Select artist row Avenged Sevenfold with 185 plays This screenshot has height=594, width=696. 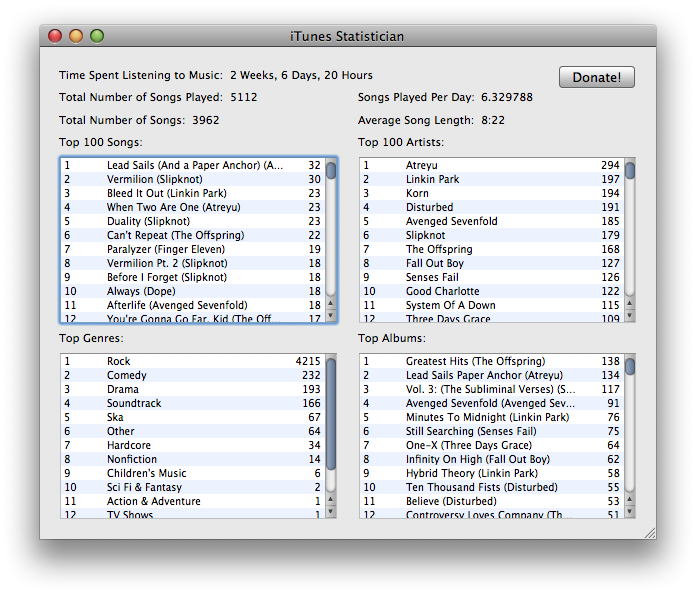point(492,221)
